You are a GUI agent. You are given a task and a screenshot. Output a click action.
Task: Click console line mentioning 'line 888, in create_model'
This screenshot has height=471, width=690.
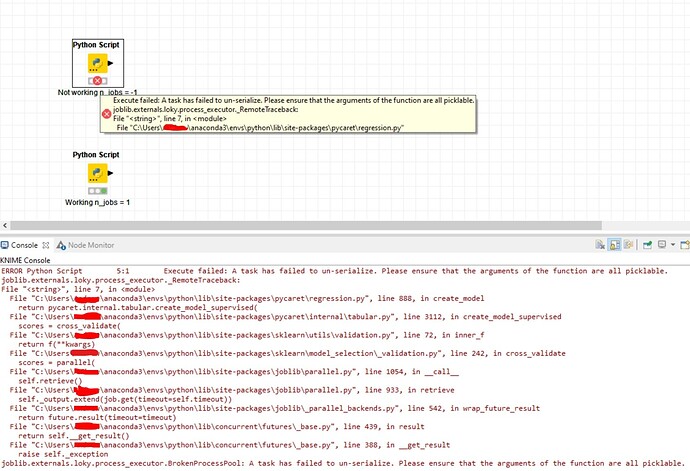246,298
